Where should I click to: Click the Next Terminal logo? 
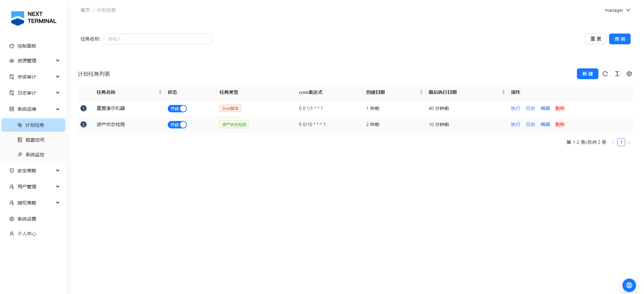[34, 18]
